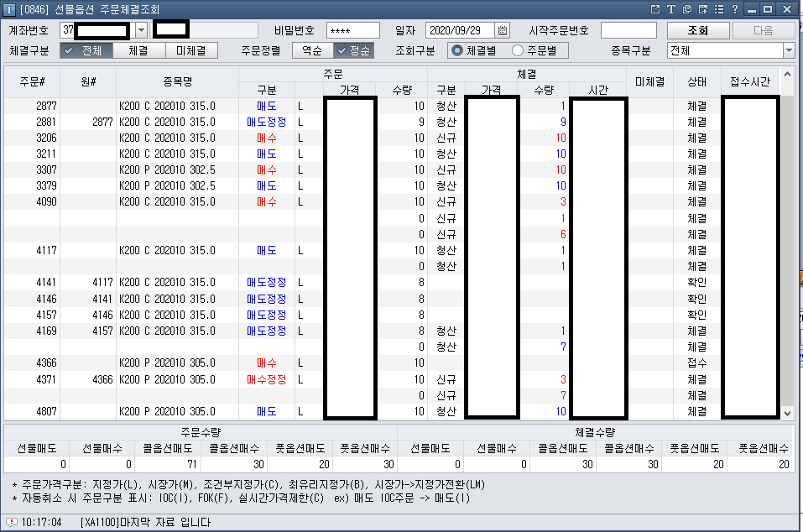Viewport: 803px width, 532px height.
Task: Open the list menu icon in title bar
Action: (x=718, y=9)
